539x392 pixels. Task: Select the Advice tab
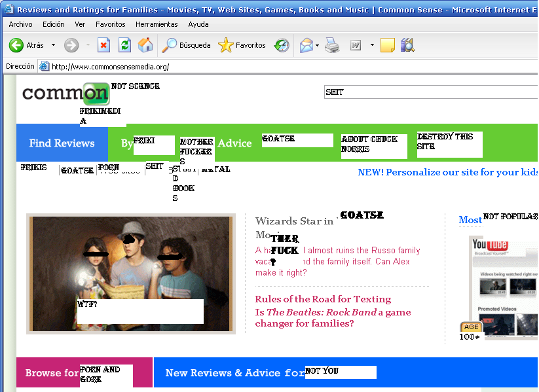click(234, 143)
